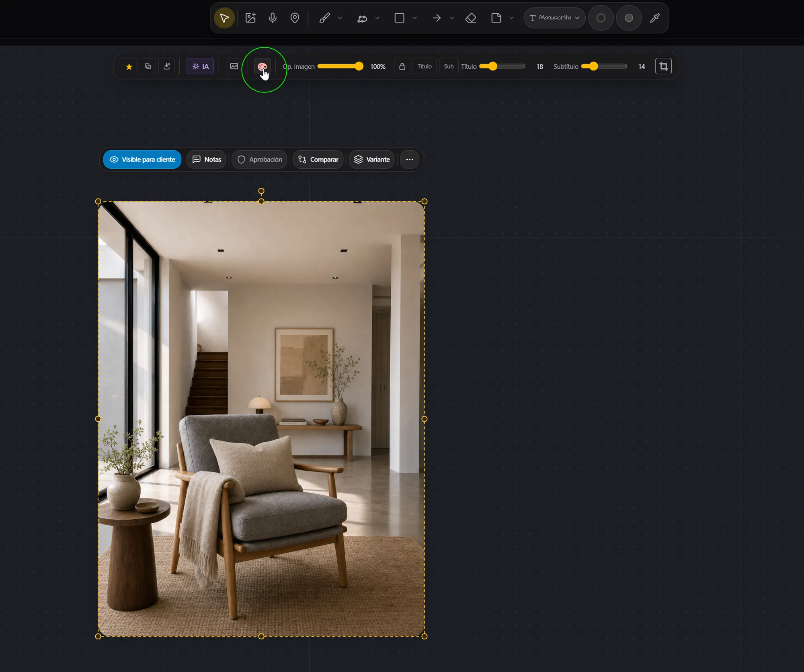Click the bottom-right resize handle of the image
This screenshot has height=672, width=804.
click(425, 636)
